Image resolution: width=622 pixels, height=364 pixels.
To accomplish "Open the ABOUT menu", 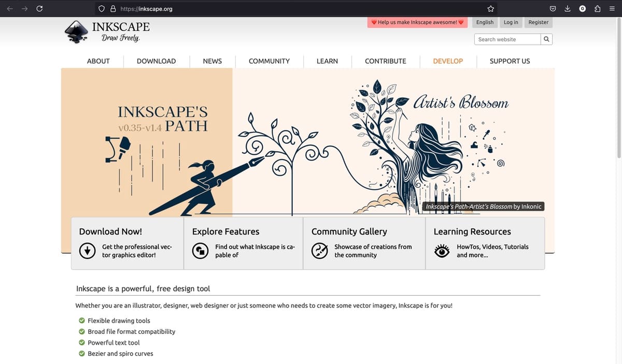I will [x=98, y=61].
